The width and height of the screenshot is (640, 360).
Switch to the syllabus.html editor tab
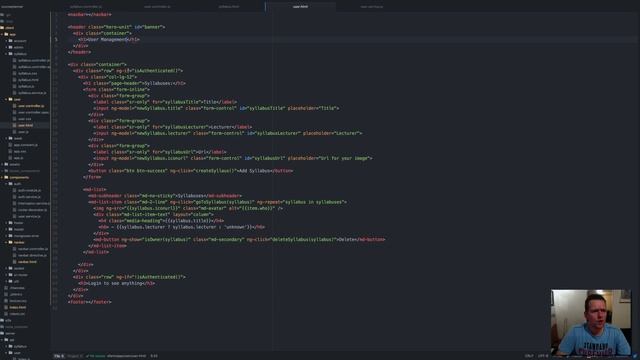(229, 7)
